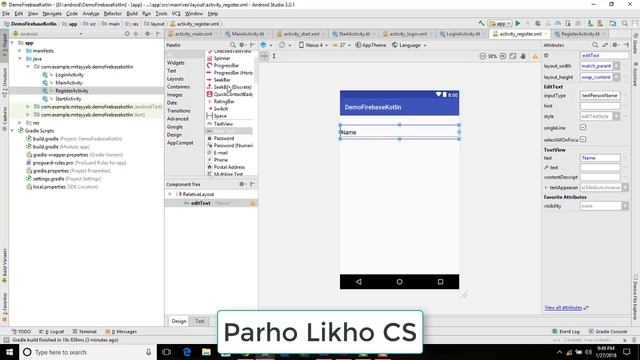Open Language dropdown

click(409, 45)
